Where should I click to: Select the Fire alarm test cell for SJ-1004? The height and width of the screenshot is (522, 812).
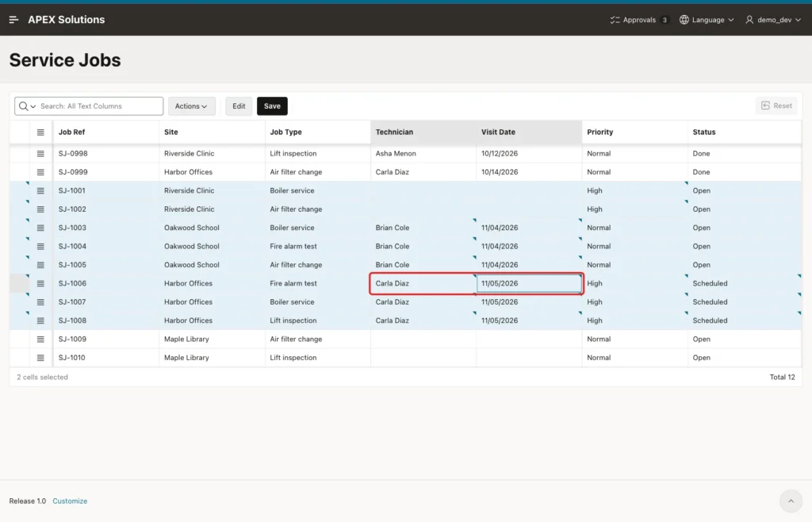318,247
